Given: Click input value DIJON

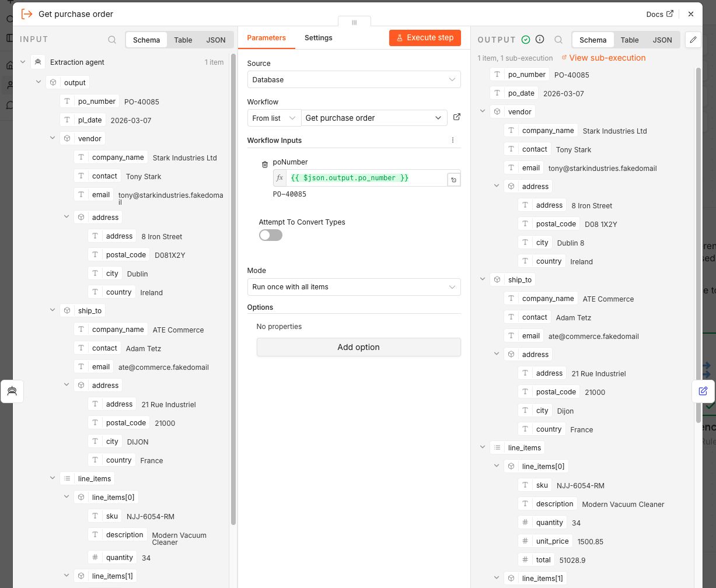Looking at the screenshot, I should point(138,442).
